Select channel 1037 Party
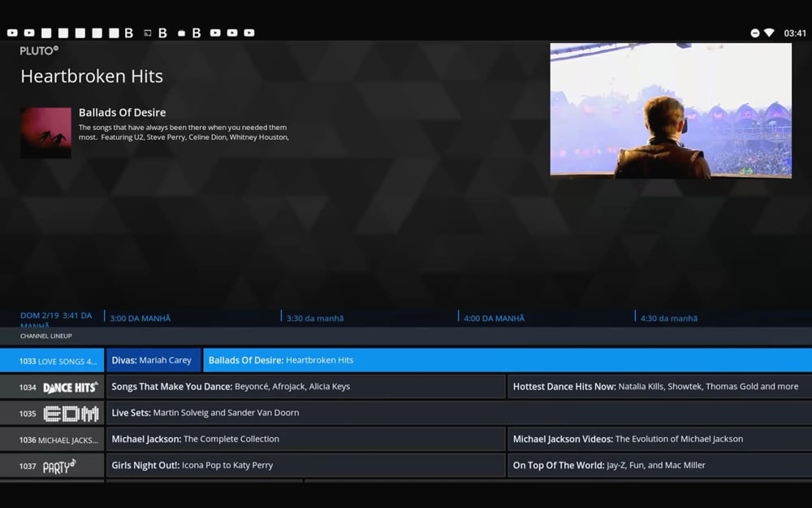The width and height of the screenshot is (812, 508). click(x=52, y=466)
